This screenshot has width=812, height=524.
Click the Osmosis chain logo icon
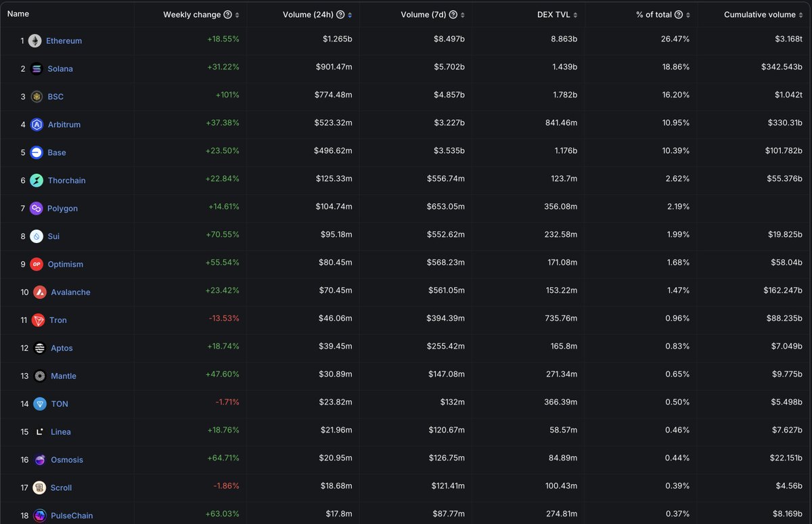pos(39,460)
